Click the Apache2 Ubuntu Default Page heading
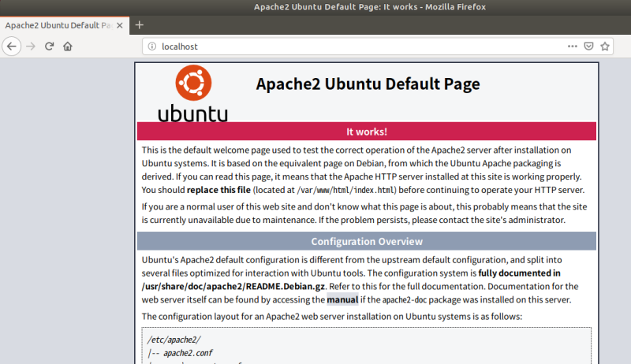Image resolution: width=631 pixels, height=364 pixels. [x=368, y=84]
